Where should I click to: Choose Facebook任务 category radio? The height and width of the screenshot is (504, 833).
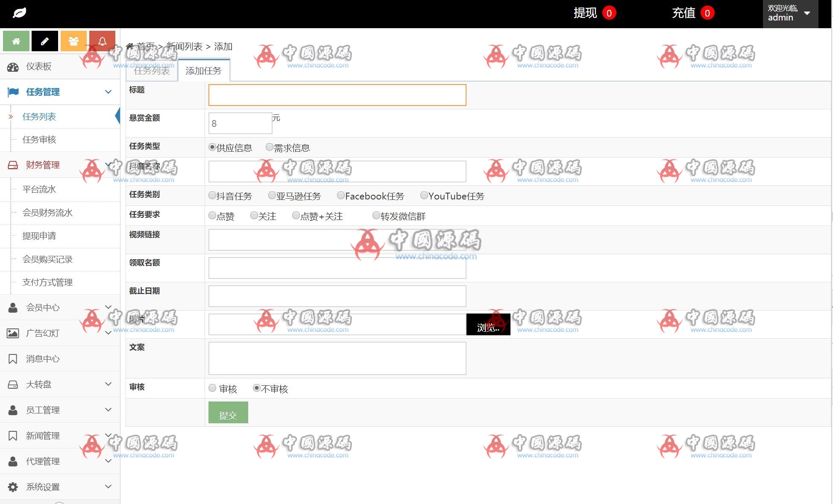(x=341, y=195)
